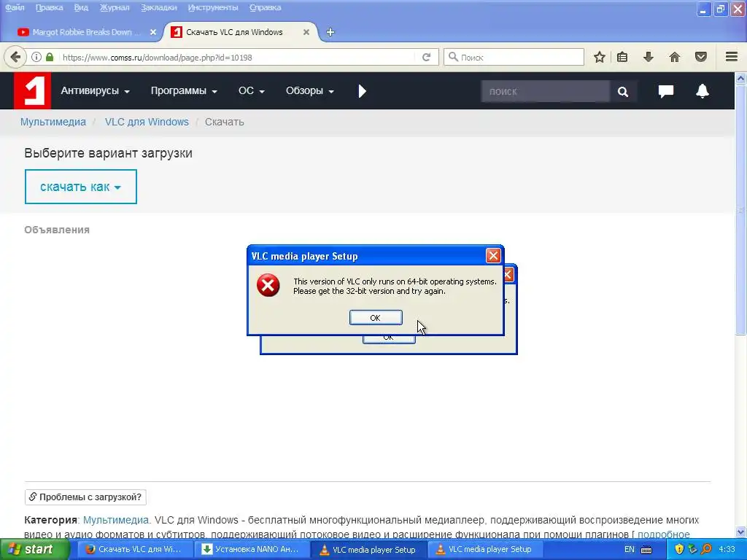Image resolution: width=747 pixels, height=560 pixels.
Task: Open the comments speech bubble icon
Action: click(665, 91)
